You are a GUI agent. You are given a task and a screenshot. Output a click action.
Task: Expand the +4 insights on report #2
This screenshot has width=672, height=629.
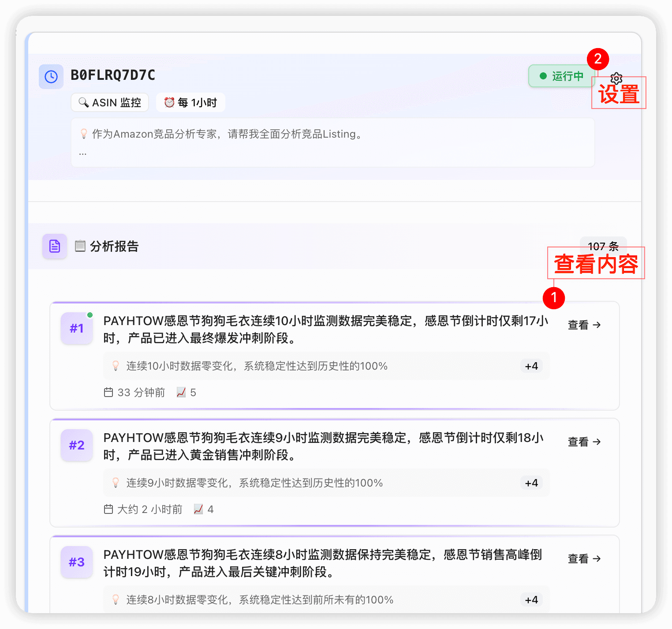point(531,483)
